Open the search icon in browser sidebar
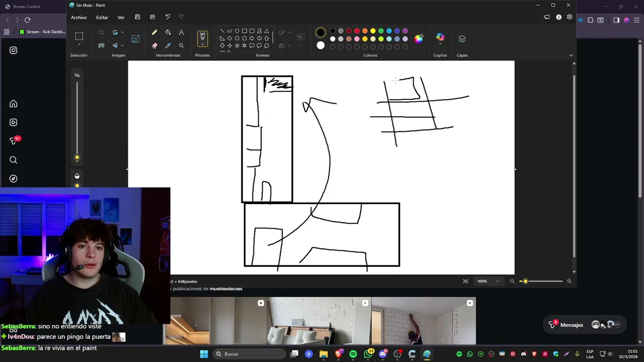 point(14,160)
